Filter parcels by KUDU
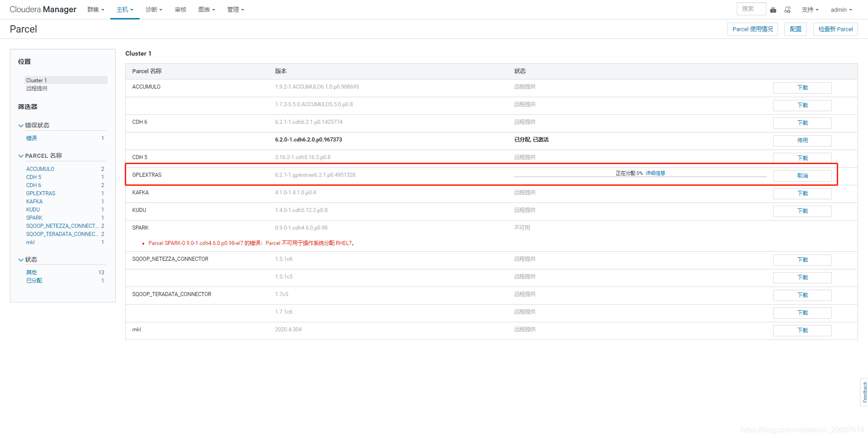Image resolution: width=868 pixels, height=438 pixels. (33, 210)
